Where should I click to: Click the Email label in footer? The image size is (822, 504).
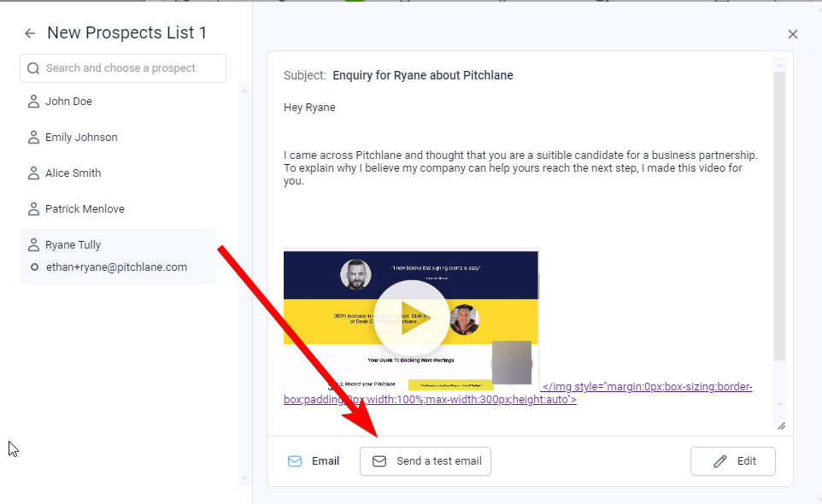coord(326,461)
